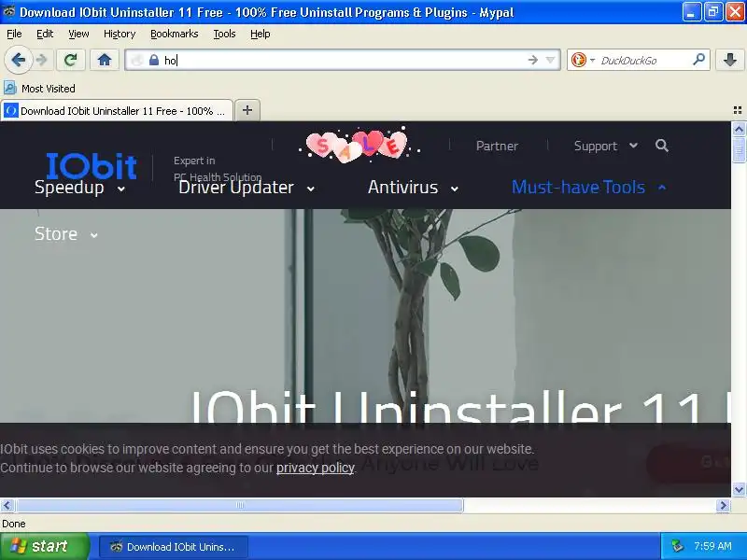Click the Download IObit taskbar button
This screenshot has height=560, width=747.
click(x=174, y=547)
